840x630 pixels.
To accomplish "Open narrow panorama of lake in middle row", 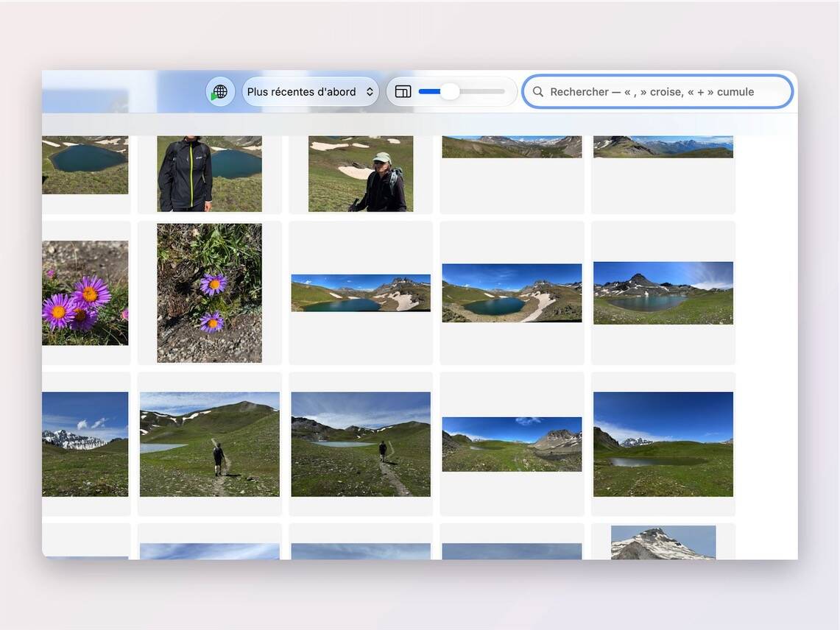I will point(361,293).
